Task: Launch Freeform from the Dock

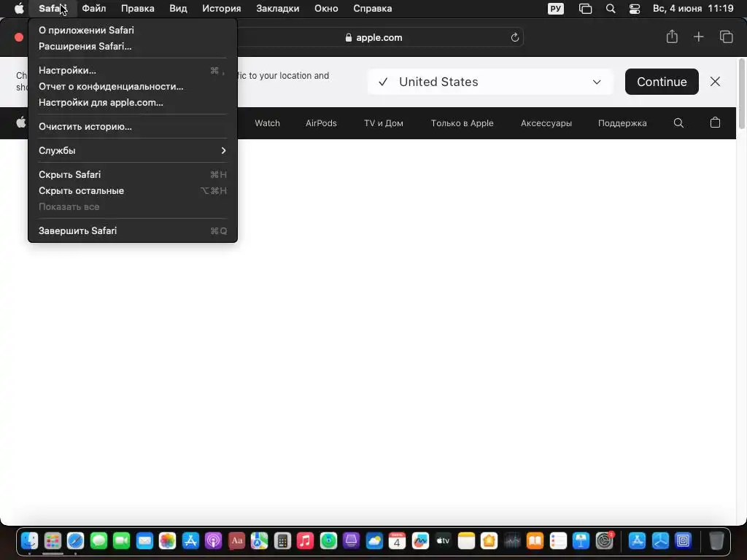Action: click(x=420, y=540)
